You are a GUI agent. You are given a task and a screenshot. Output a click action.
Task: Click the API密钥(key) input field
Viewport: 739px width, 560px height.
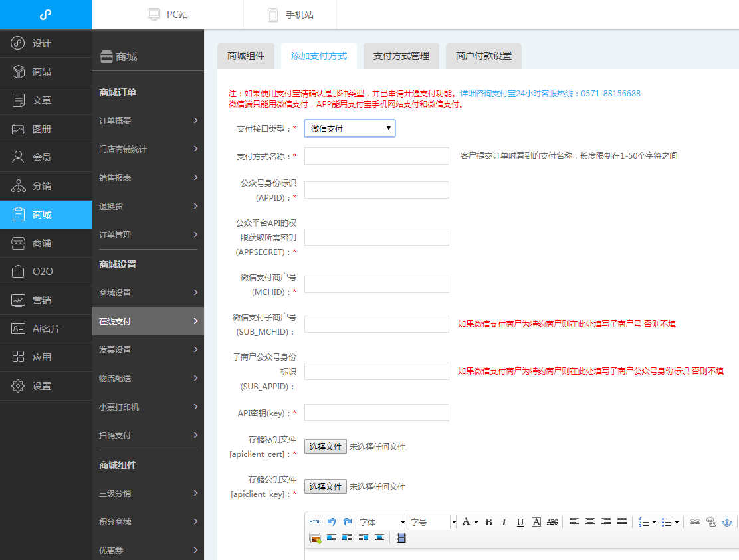click(x=377, y=413)
